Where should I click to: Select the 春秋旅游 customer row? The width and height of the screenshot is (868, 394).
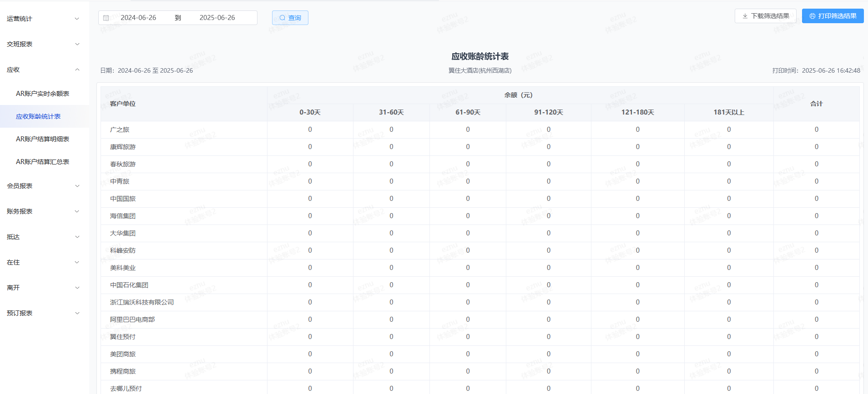click(x=480, y=164)
